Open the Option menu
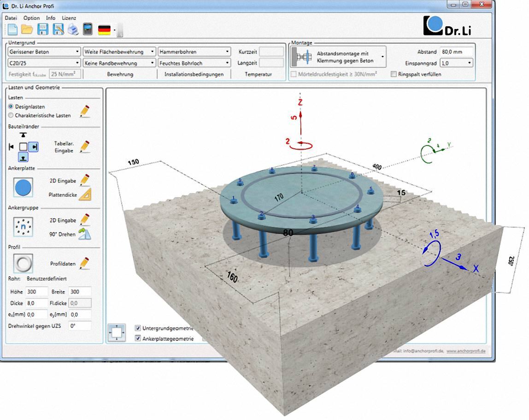The width and height of the screenshot is (529, 420). [x=31, y=18]
